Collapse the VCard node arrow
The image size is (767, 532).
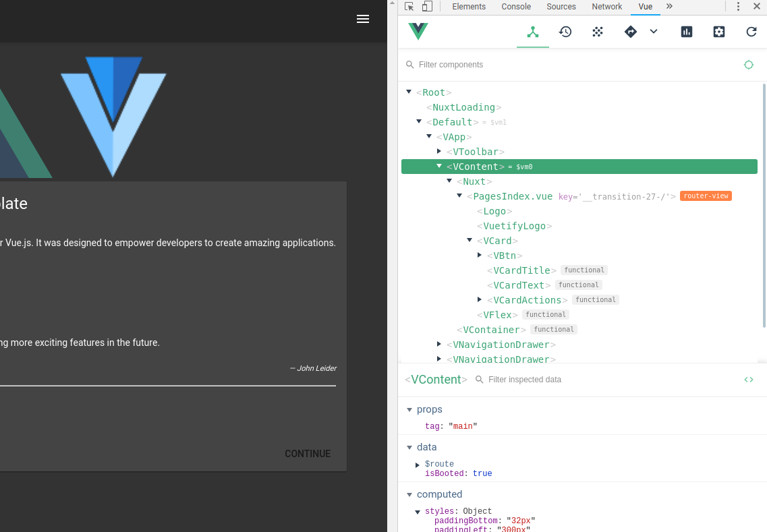[470, 240]
